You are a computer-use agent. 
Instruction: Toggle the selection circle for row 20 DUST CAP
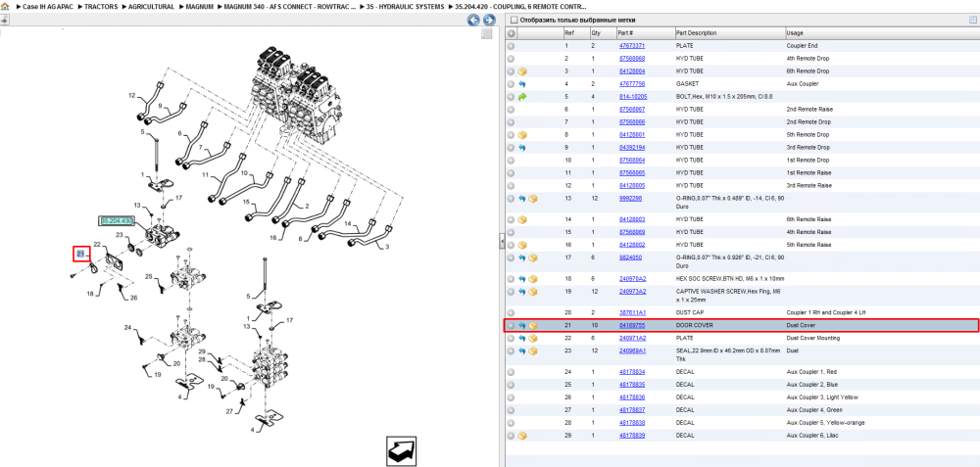tap(511, 312)
